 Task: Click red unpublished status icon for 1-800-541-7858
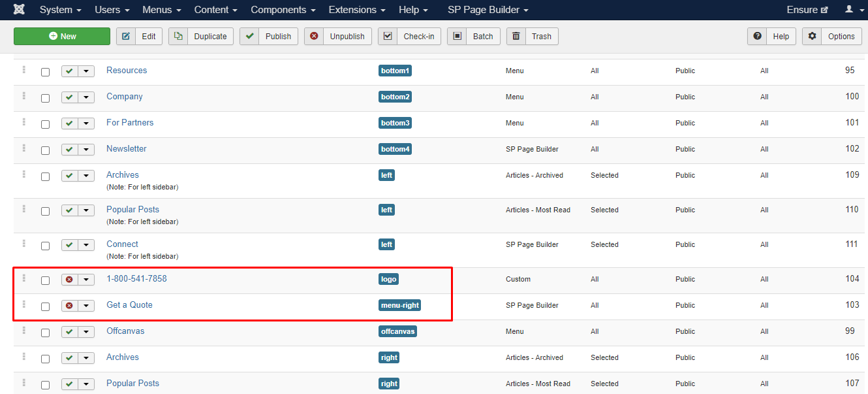(69, 280)
